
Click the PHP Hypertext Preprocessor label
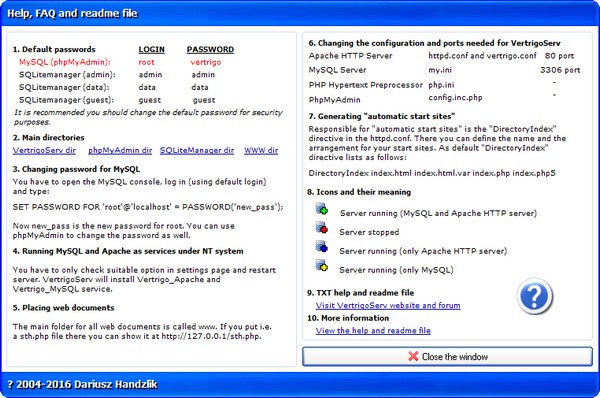(365, 85)
